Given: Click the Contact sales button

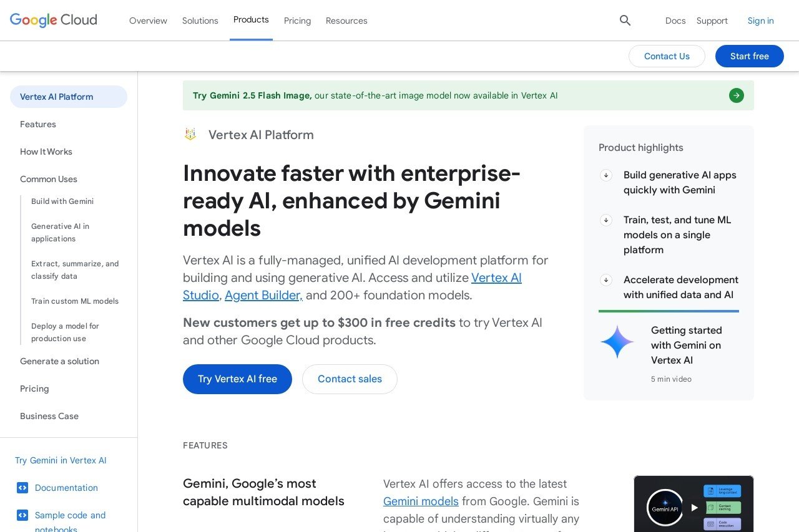Looking at the screenshot, I should click(x=350, y=379).
